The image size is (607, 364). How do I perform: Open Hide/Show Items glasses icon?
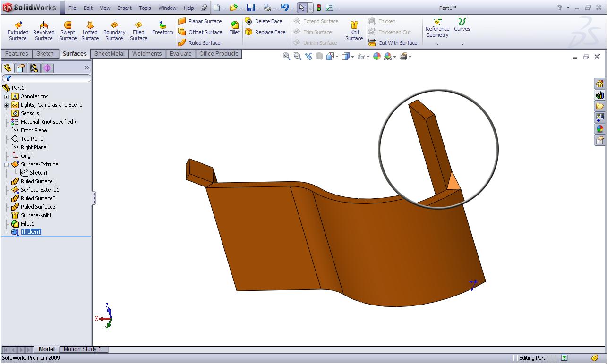[361, 57]
